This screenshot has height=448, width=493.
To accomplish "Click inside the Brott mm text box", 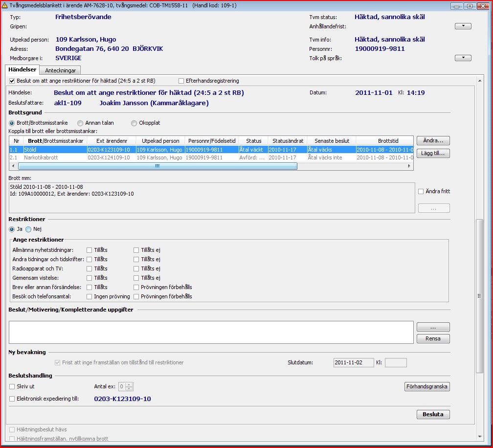I will 212,198.
